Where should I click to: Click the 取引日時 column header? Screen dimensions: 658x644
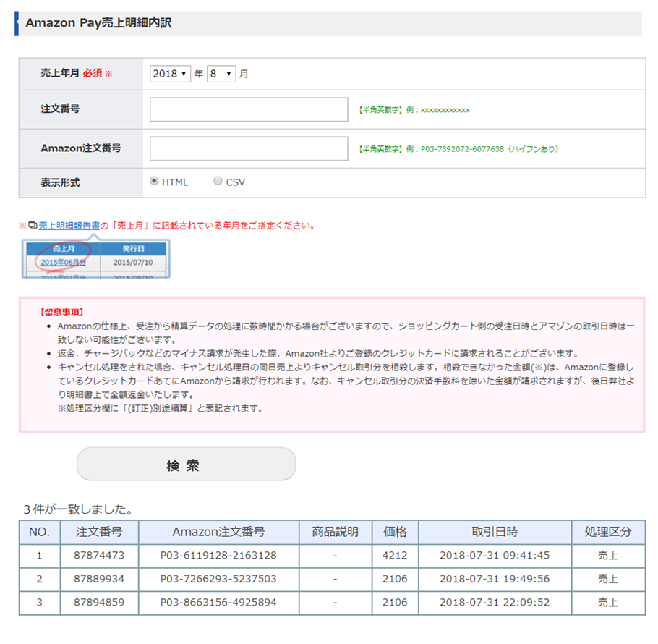495,533
